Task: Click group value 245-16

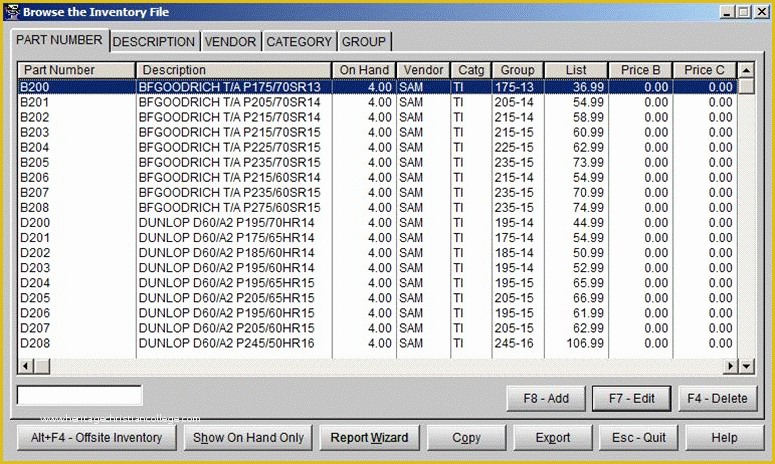Action: (514, 343)
